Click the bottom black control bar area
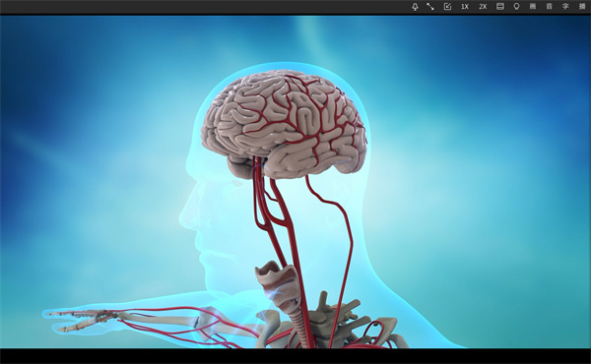Image resolution: width=591 pixels, height=364 pixels. click(x=295, y=356)
